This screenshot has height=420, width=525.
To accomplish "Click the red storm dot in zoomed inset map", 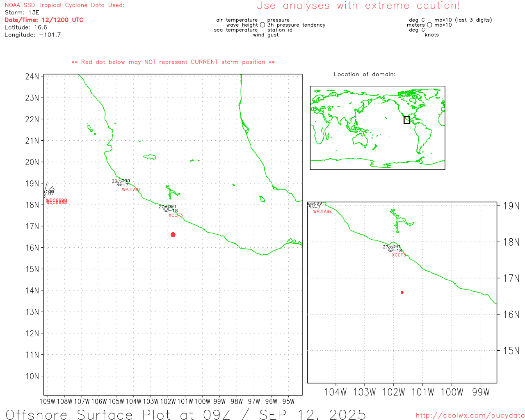I will coord(402,292).
